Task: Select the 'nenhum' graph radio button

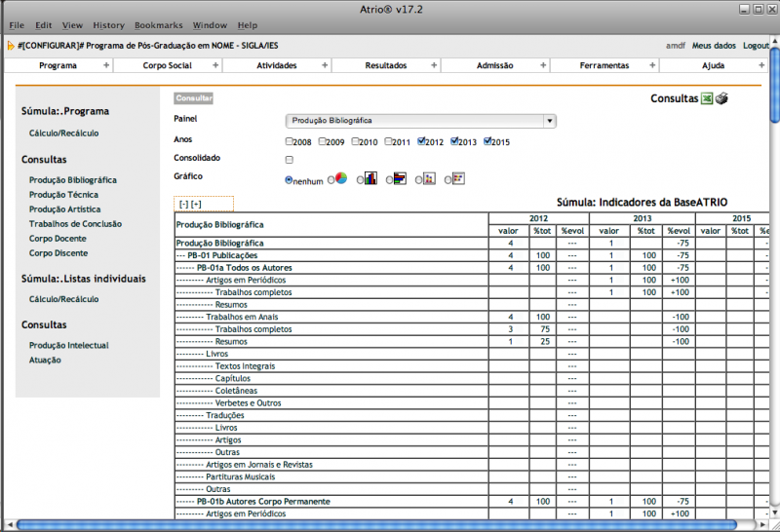Action: point(290,179)
